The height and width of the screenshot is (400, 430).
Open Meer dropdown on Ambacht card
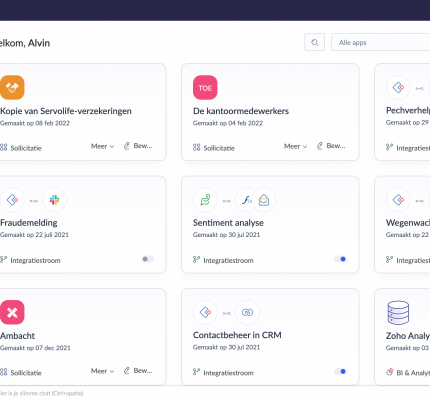click(102, 371)
